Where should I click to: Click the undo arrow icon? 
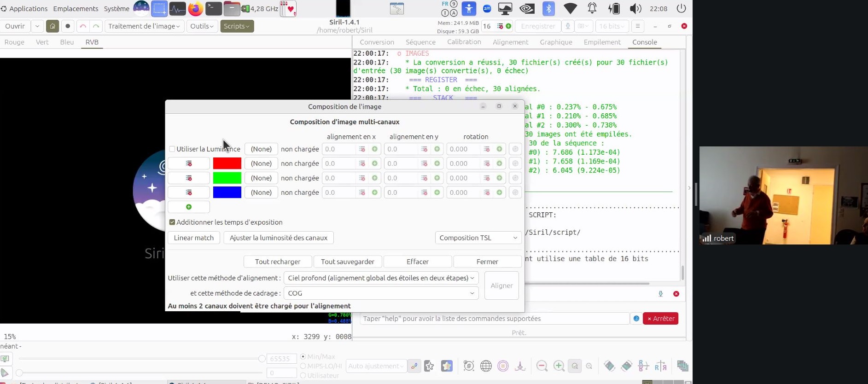coord(83,26)
